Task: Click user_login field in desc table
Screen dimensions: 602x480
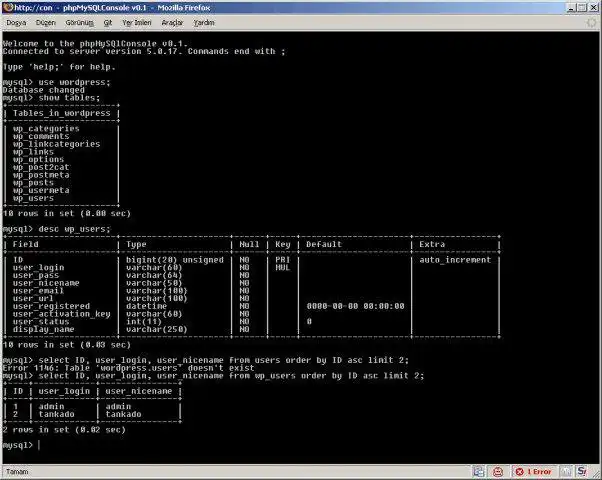Action: 38,267
